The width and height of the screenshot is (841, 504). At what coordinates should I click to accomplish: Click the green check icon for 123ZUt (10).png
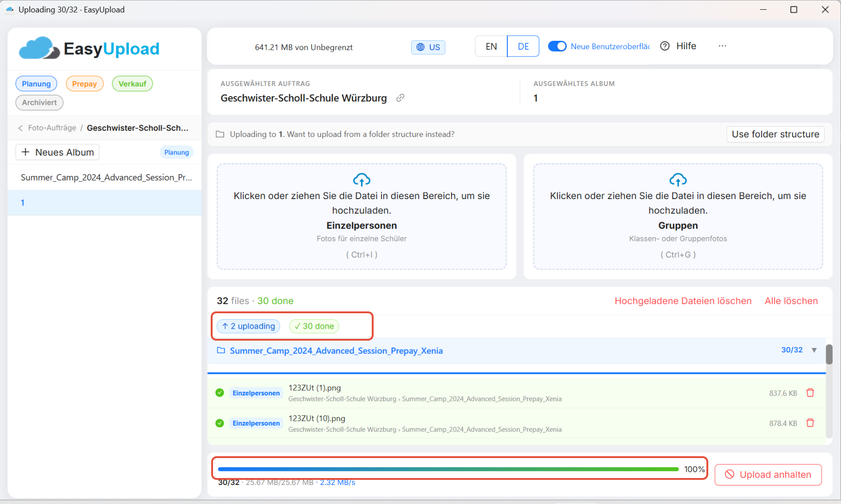pos(220,423)
